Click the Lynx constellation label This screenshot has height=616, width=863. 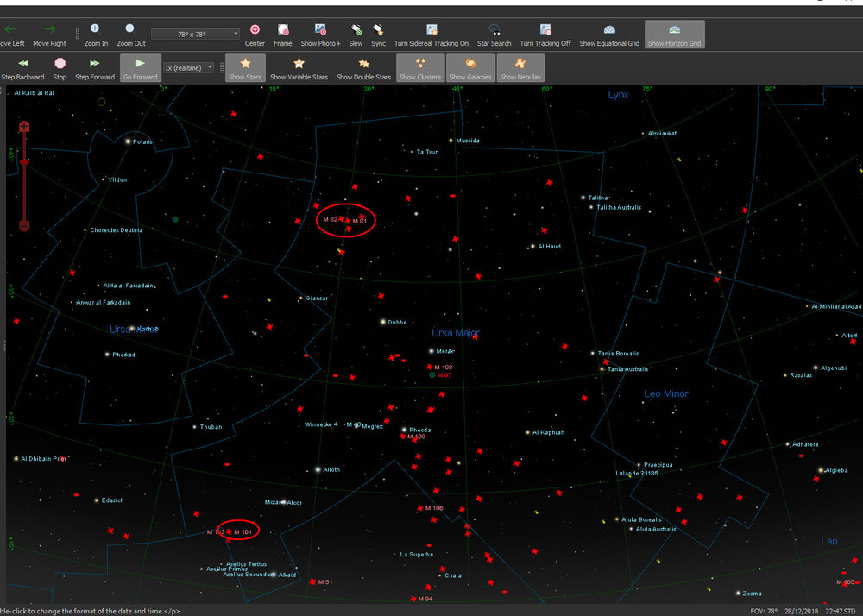[618, 95]
